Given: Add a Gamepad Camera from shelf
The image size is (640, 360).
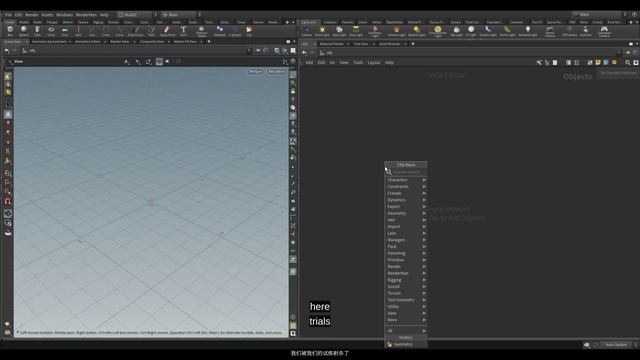Looking at the screenshot, I should (x=604, y=31).
